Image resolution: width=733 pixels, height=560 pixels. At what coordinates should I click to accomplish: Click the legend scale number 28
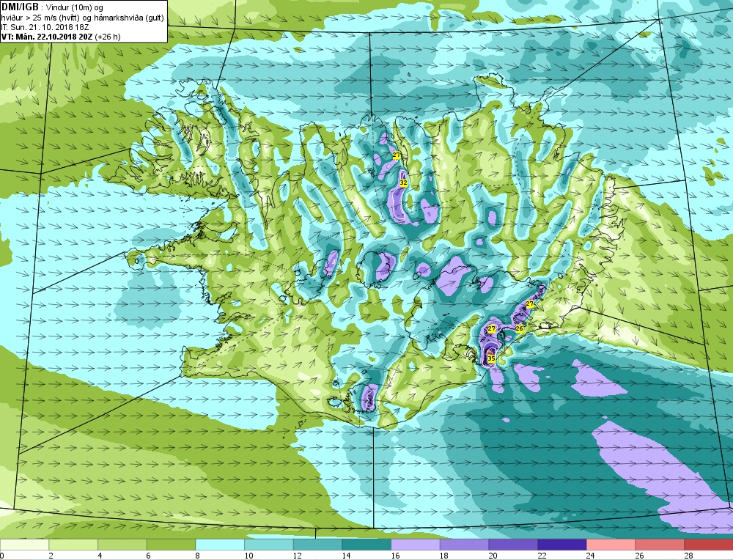click(x=688, y=556)
